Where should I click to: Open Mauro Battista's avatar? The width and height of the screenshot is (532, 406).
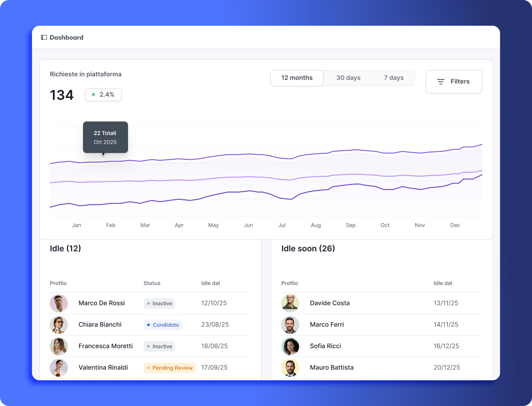290,368
